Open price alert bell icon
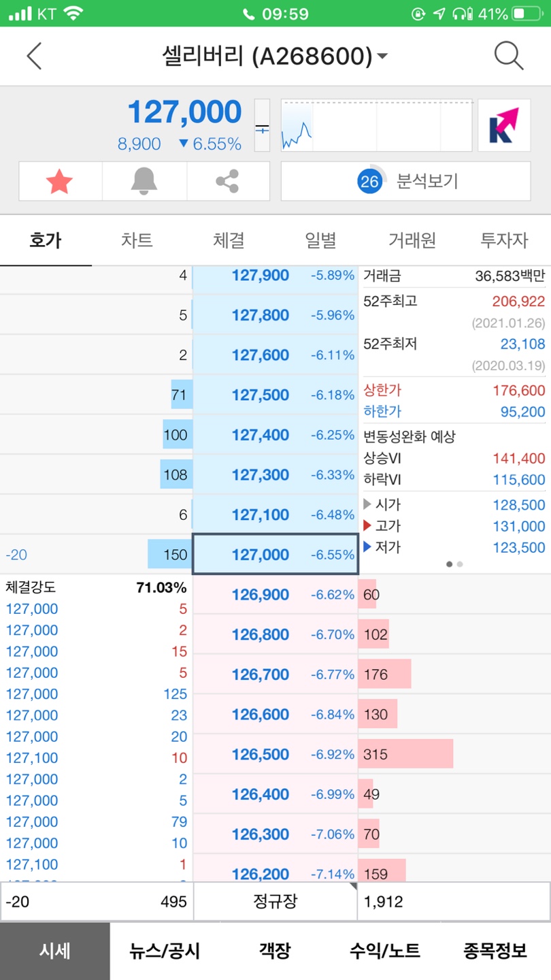The image size is (551, 980). coord(144,181)
